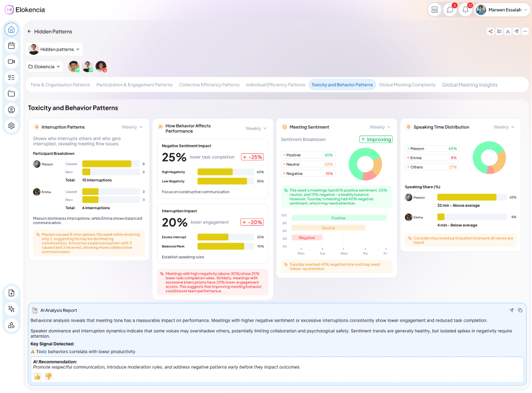
Task: Open the chat messages icon
Action: [450, 10]
